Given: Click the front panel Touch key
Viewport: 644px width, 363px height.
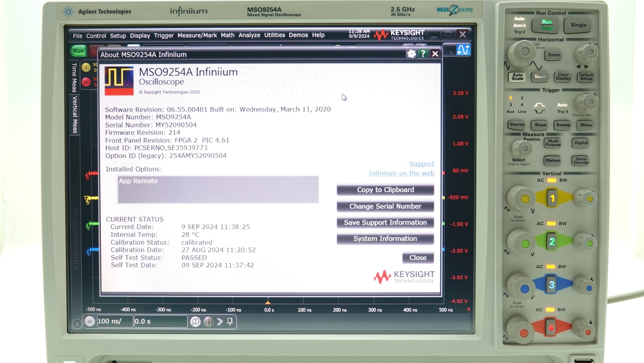Looking at the screenshot, I should pos(540,77).
